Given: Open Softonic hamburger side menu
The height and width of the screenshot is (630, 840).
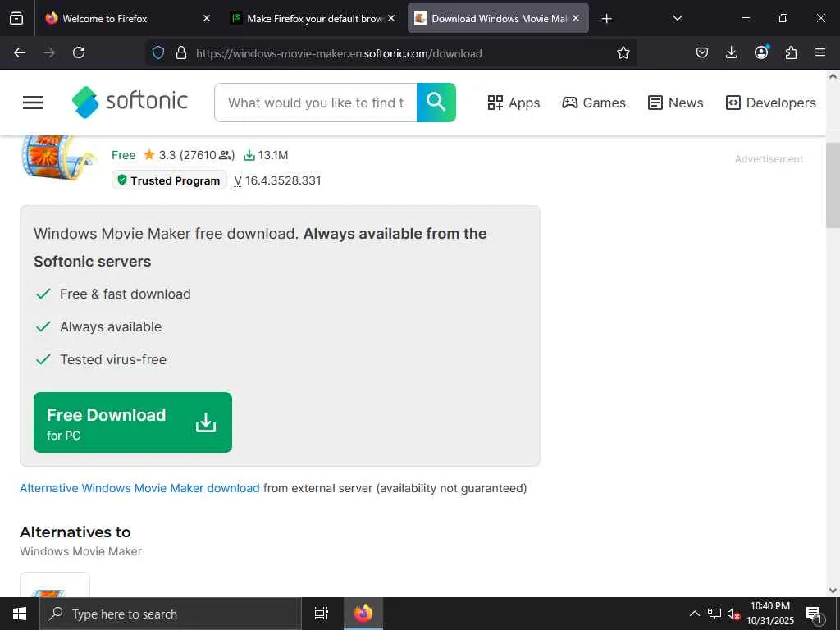Looking at the screenshot, I should 33,103.
